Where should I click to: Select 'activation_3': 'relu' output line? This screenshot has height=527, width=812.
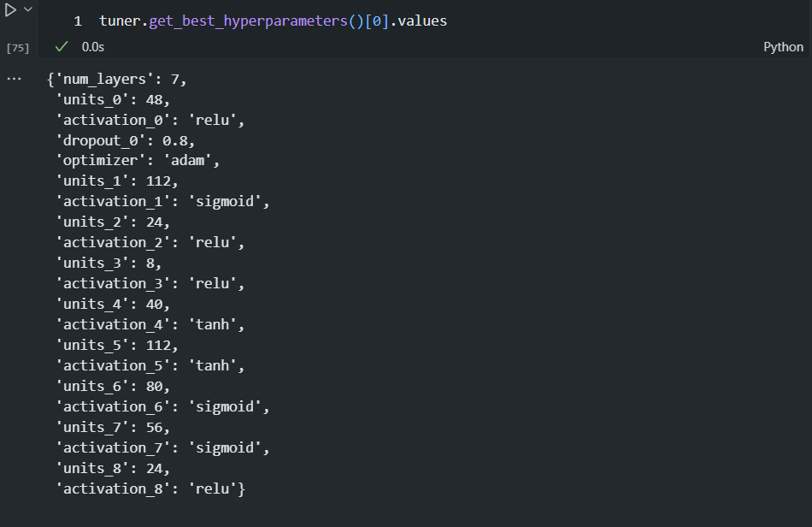pyautogui.click(x=150, y=284)
